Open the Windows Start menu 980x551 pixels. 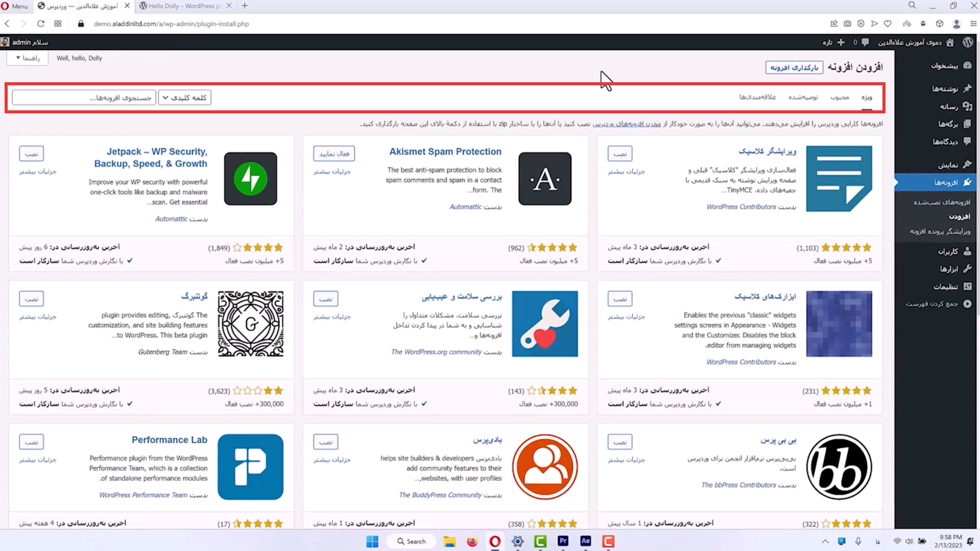coord(372,541)
